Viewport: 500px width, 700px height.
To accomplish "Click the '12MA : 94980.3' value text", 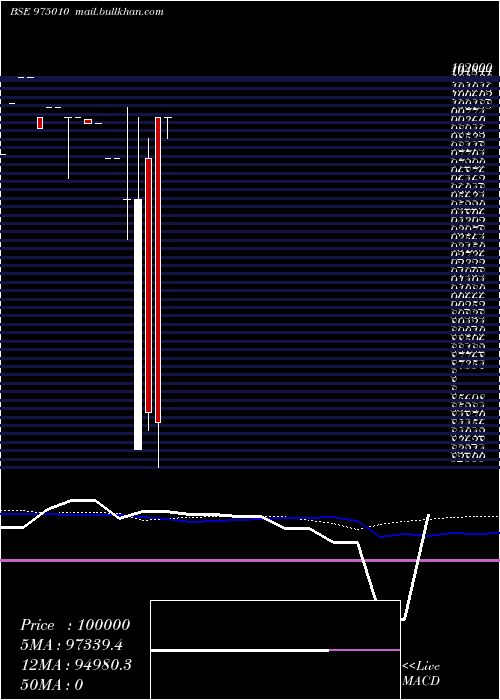I will click(x=76, y=665).
